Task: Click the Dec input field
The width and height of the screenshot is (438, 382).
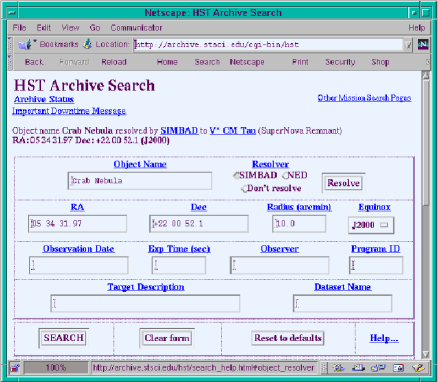Action: coord(199,224)
